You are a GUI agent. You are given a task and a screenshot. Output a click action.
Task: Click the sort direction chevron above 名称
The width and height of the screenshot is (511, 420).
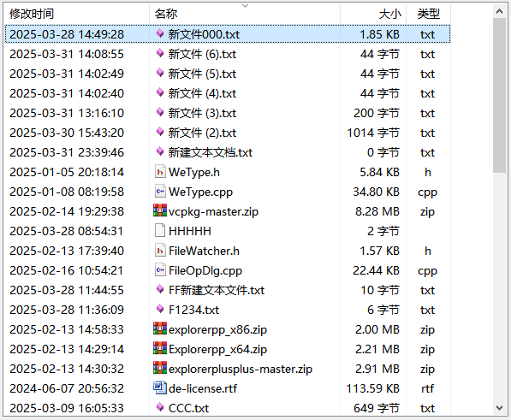click(245, 6)
